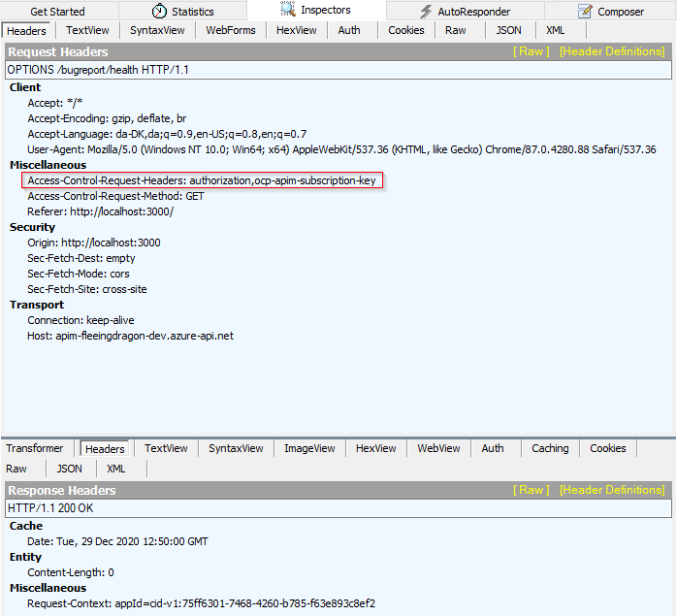Click the AutoResponder lightning bolt icon

426,12
